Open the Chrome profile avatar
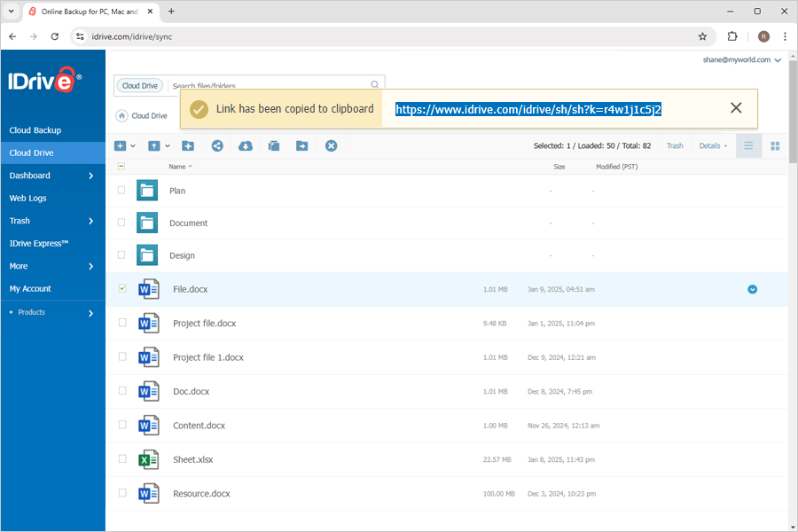The height and width of the screenshot is (532, 798). [763, 36]
